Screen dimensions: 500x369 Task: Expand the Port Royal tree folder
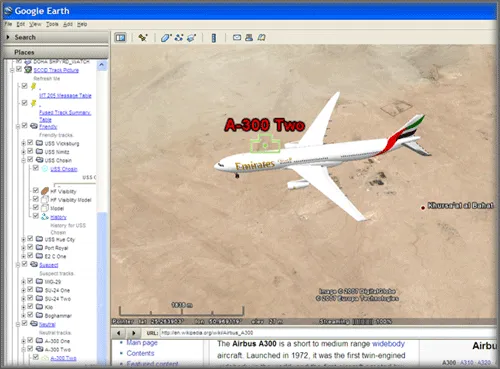(x=23, y=248)
